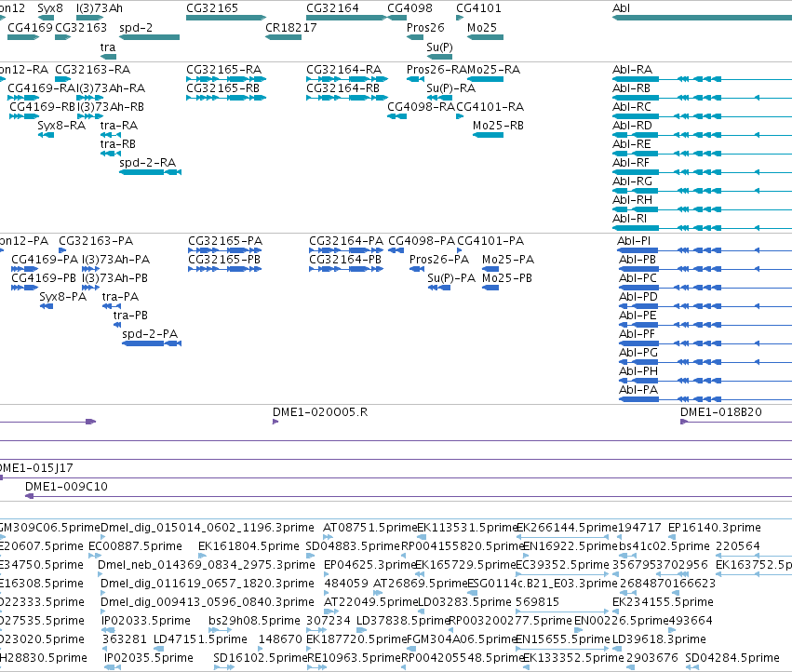Click the CG32165-PB protein label

tap(224, 259)
